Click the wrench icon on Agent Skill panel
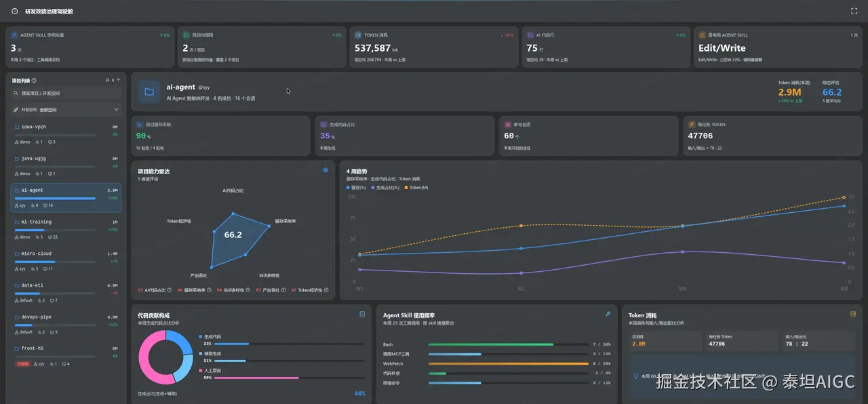 pyautogui.click(x=608, y=314)
